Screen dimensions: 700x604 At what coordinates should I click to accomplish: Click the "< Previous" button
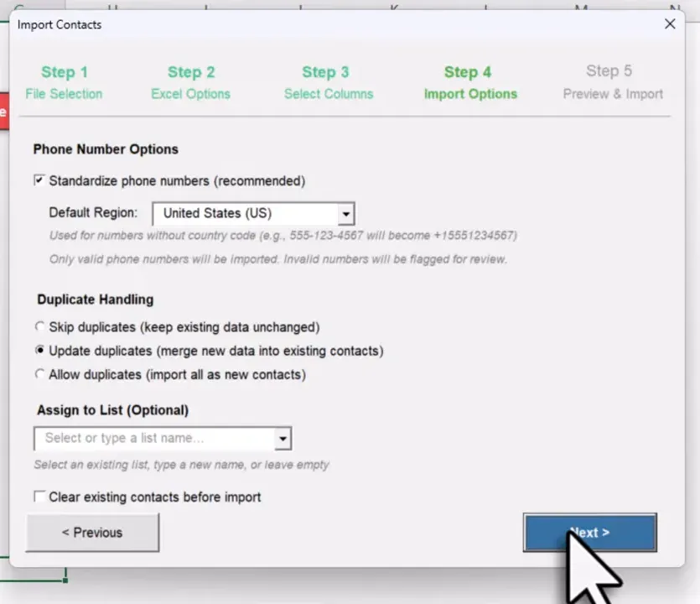tap(92, 532)
